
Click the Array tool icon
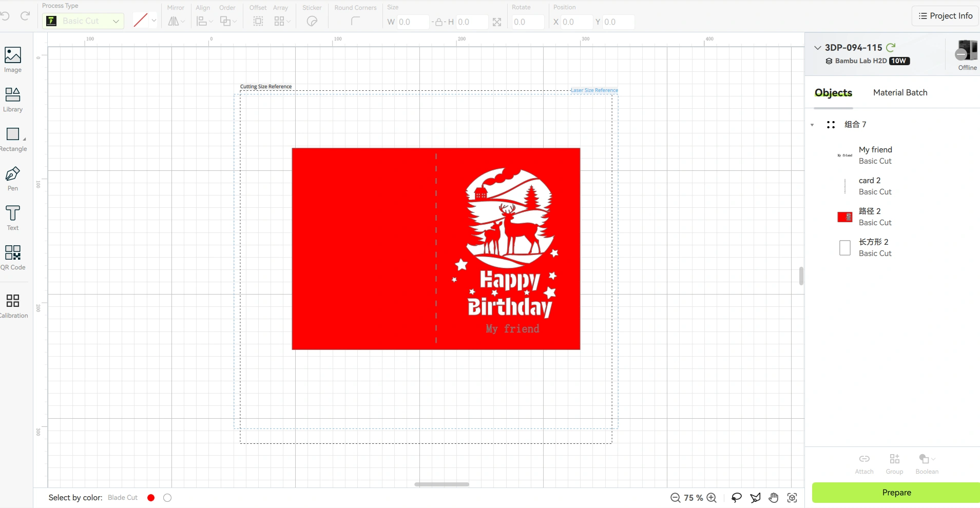click(x=279, y=21)
